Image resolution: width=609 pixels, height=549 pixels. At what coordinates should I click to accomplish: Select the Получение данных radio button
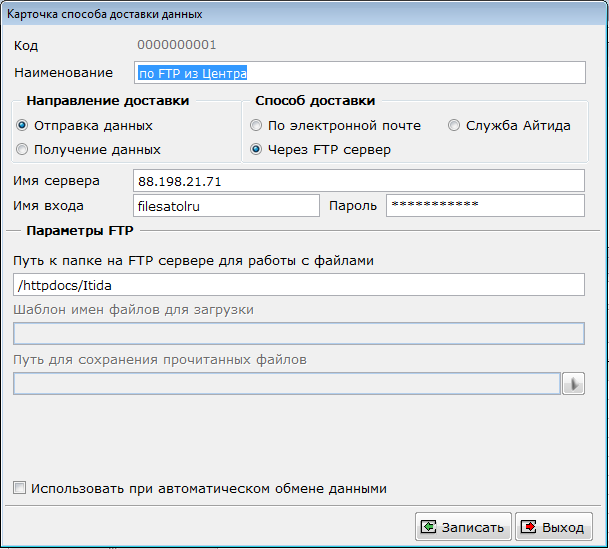tap(22, 149)
